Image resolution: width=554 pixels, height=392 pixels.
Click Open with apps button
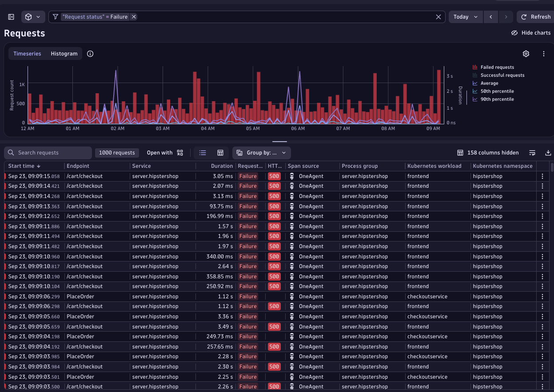tap(165, 153)
